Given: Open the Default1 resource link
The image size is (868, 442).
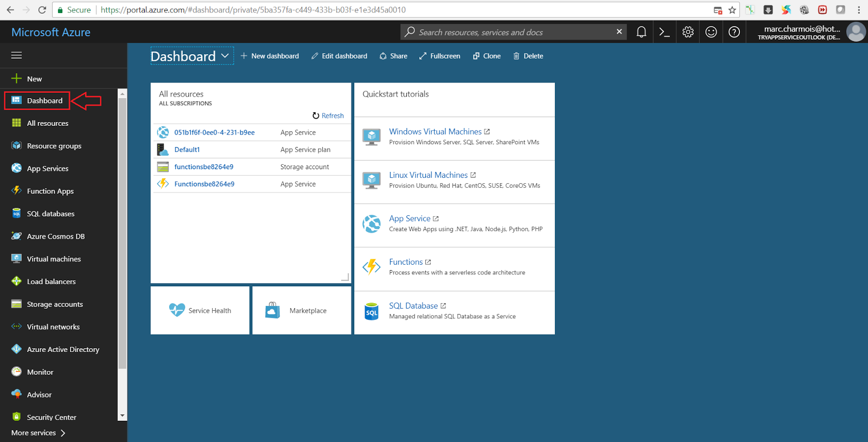Looking at the screenshot, I should tap(187, 150).
